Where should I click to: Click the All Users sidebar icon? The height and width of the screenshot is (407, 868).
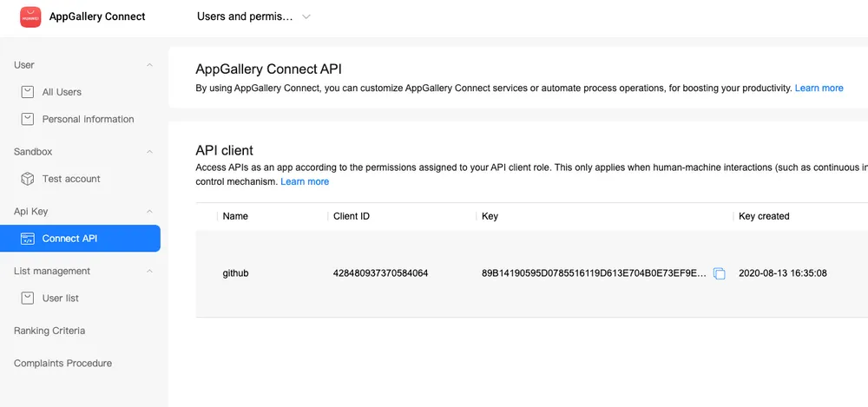(27, 92)
